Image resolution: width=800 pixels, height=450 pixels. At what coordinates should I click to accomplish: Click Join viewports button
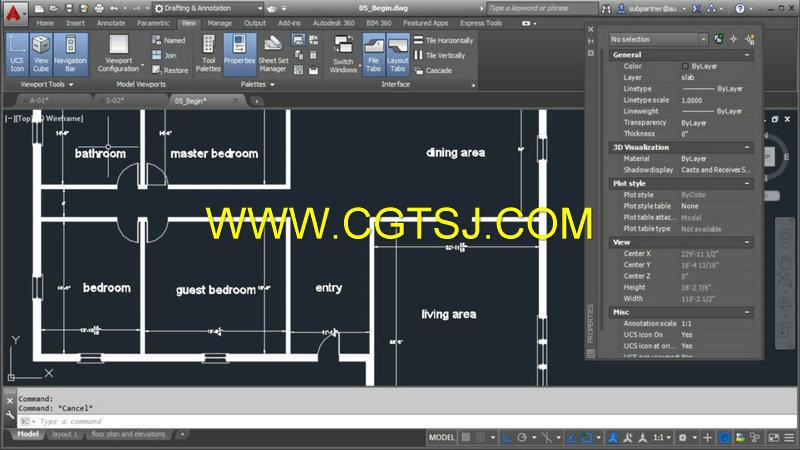click(164, 55)
